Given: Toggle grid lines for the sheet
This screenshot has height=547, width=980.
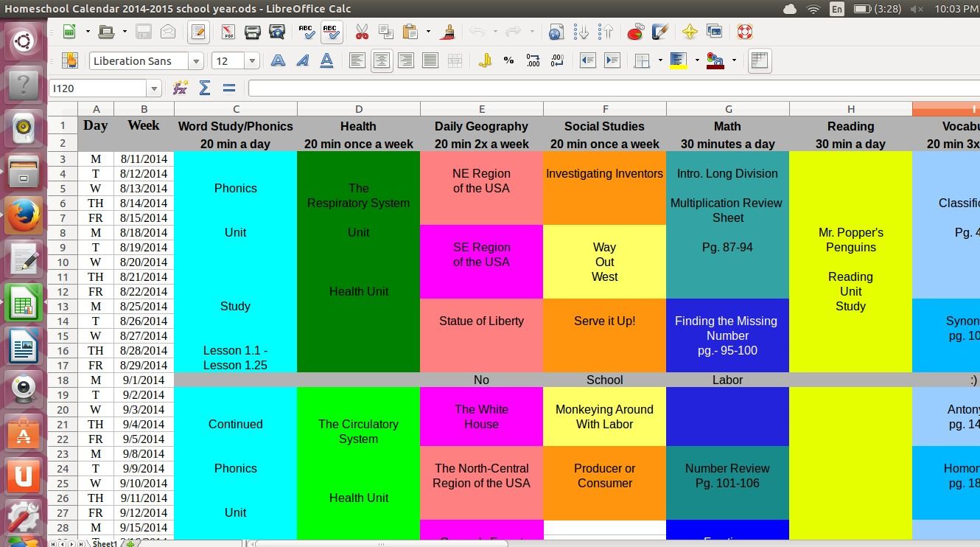Looking at the screenshot, I should point(759,61).
